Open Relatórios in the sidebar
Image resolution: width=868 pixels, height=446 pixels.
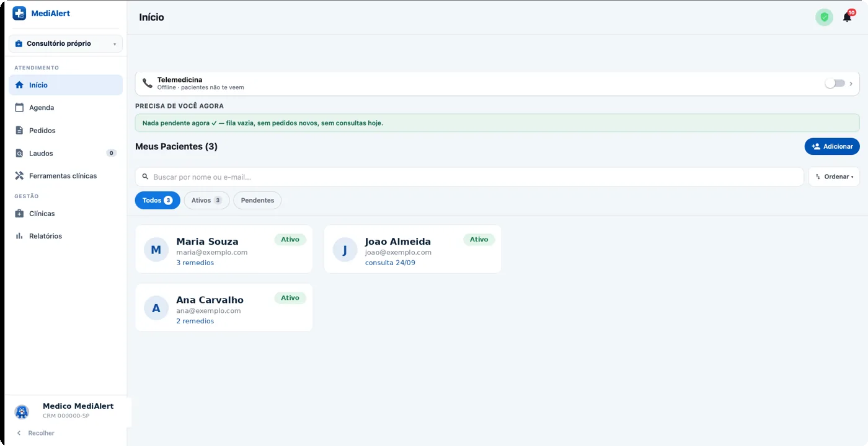[x=66, y=236]
